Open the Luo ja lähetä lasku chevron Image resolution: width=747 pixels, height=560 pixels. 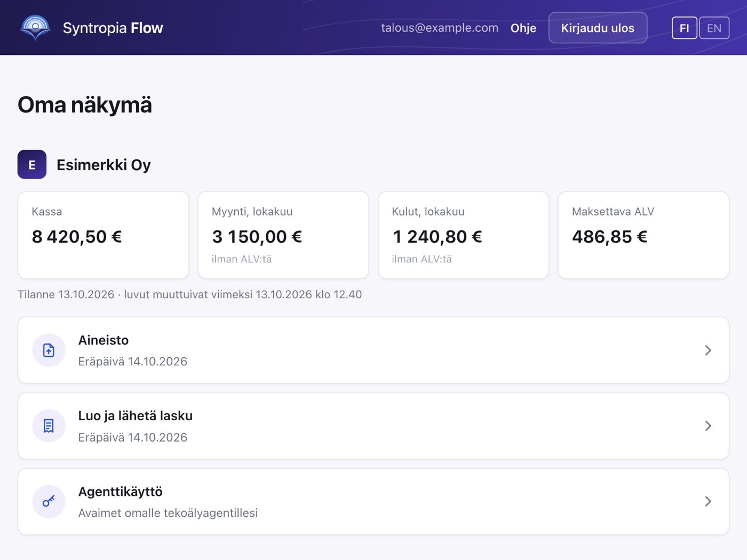click(708, 426)
